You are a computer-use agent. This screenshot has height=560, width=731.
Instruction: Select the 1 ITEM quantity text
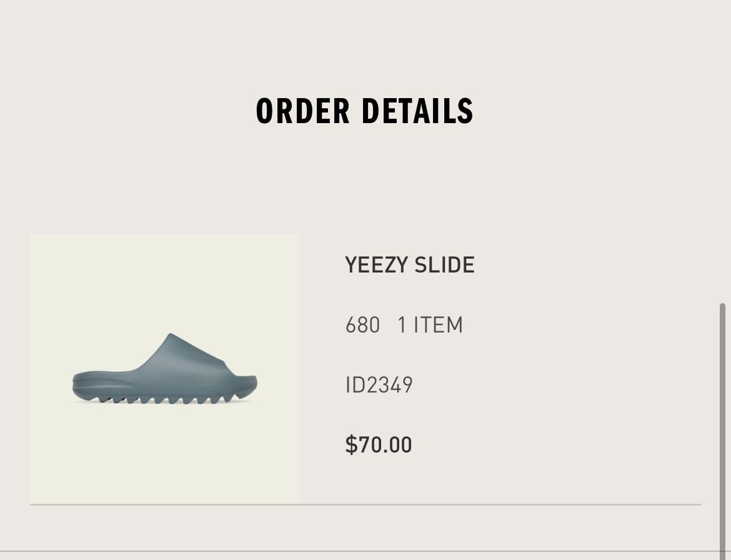[430, 324]
